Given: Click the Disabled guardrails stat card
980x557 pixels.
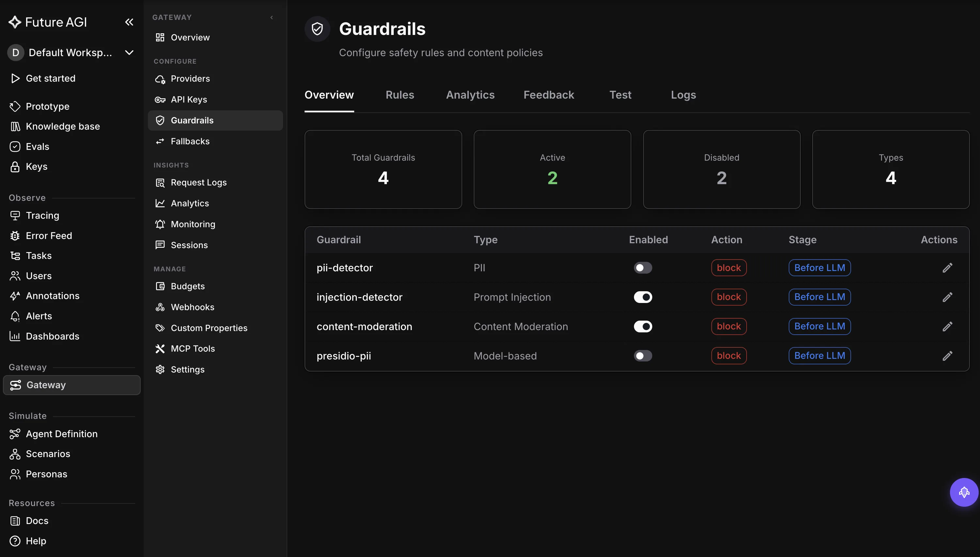Looking at the screenshot, I should pos(721,169).
